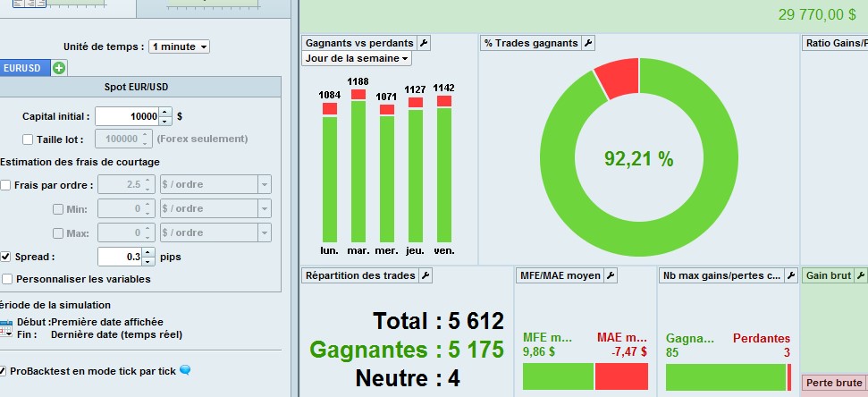The width and height of the screenshot is (868, 397).
Task: Open settings wrench for MFE/MAE moyen
Action: point(610,275)
